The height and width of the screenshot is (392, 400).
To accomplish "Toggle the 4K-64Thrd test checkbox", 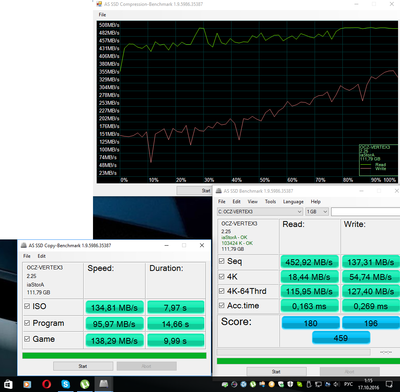I will click(x=221, y=291).
